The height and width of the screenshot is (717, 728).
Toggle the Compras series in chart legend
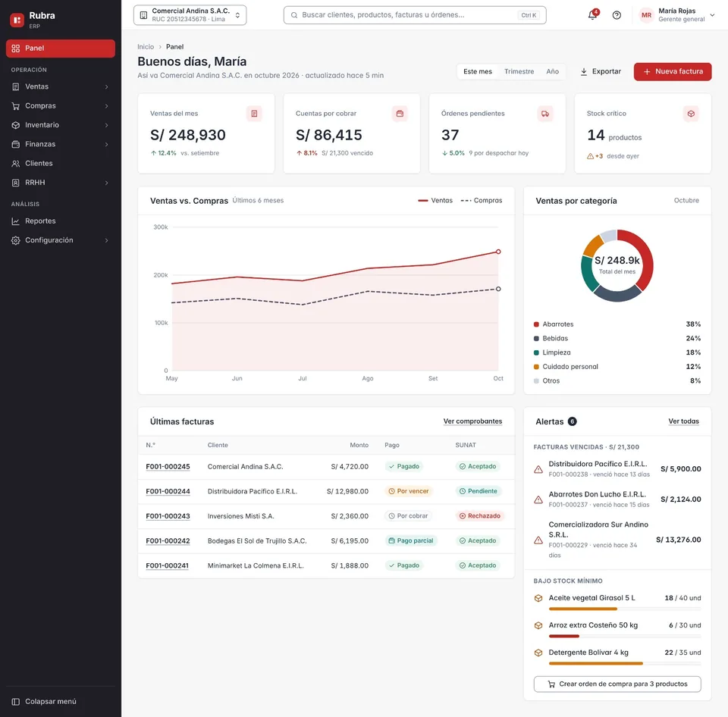click(481, 201)
